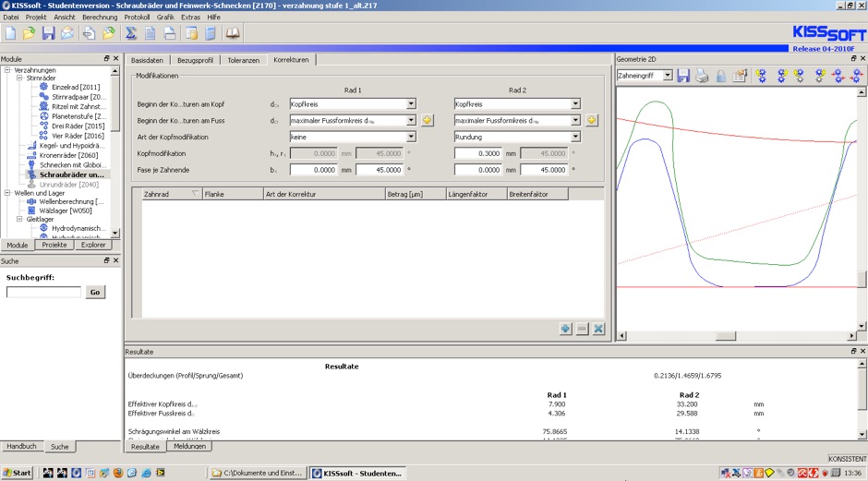
Task: Switch to the Handbuch tab
Action: tap(21, 446)
